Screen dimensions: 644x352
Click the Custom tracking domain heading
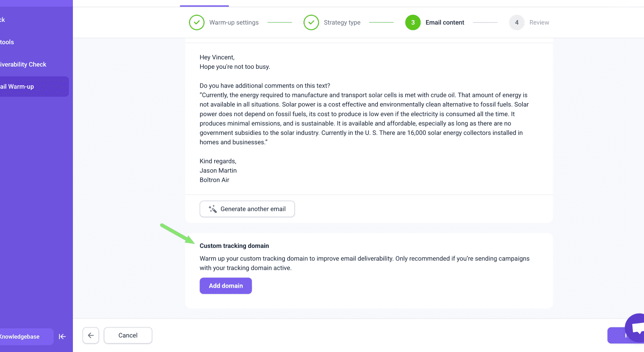(234, 246)
